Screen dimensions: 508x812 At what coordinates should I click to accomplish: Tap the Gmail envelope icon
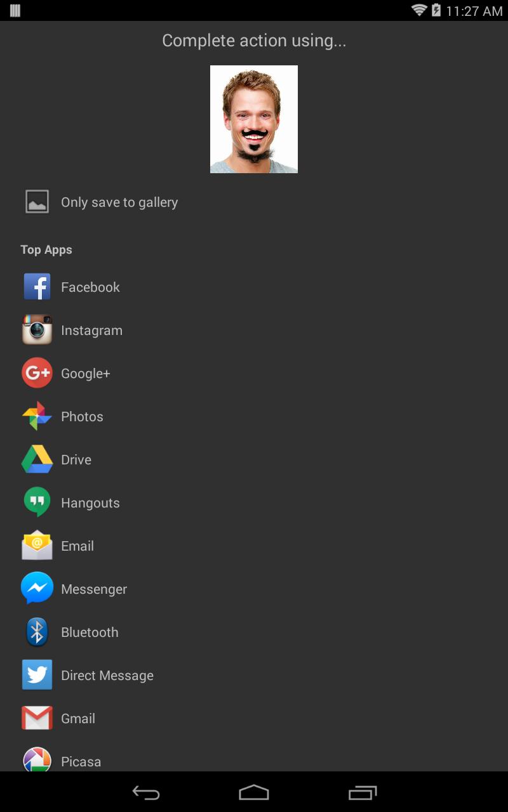(x=37, y=718)
